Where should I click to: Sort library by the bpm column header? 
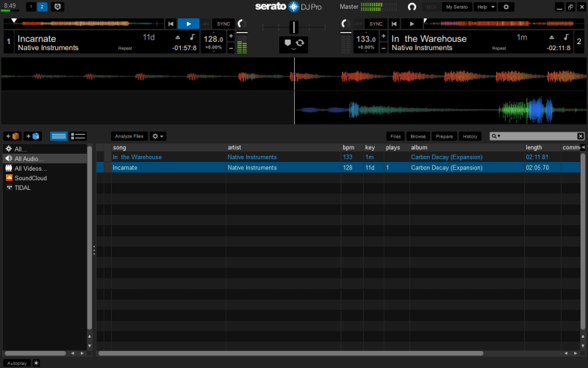click(352, 148)
